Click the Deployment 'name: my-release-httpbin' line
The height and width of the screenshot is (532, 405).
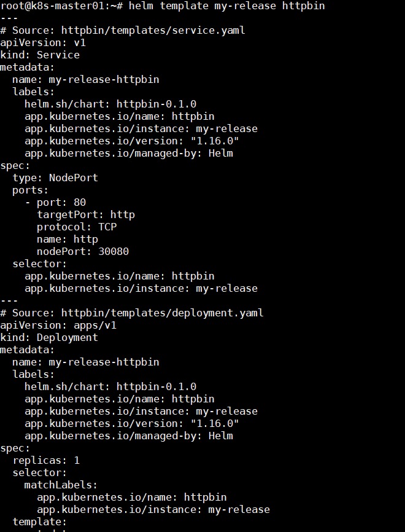[x=86, y=362]
